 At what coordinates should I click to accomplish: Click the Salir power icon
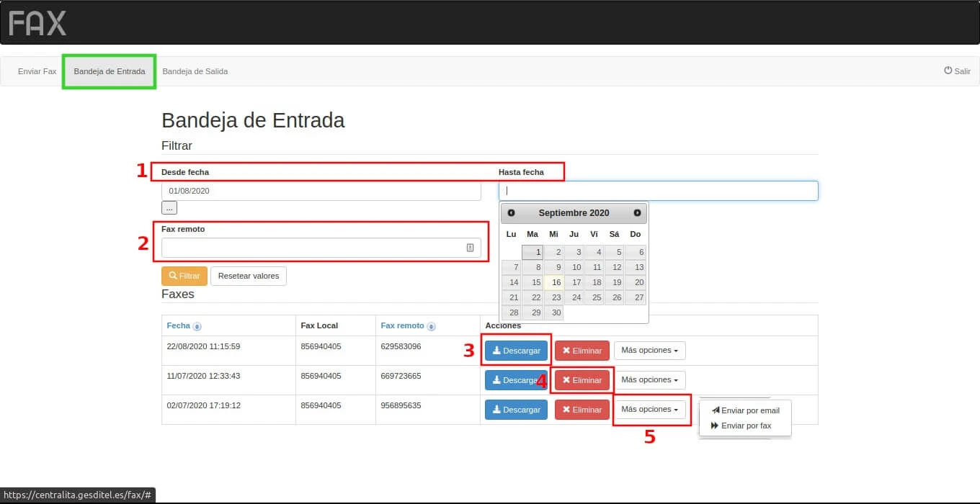[x=948, y=71]
